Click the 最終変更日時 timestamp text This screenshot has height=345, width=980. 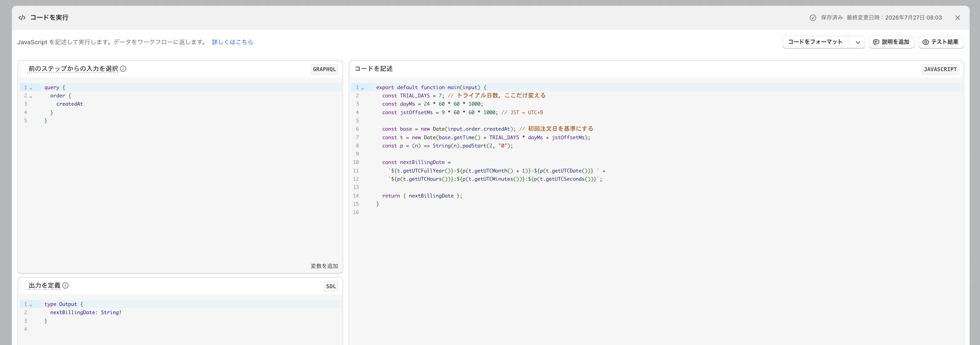[894, 17]
